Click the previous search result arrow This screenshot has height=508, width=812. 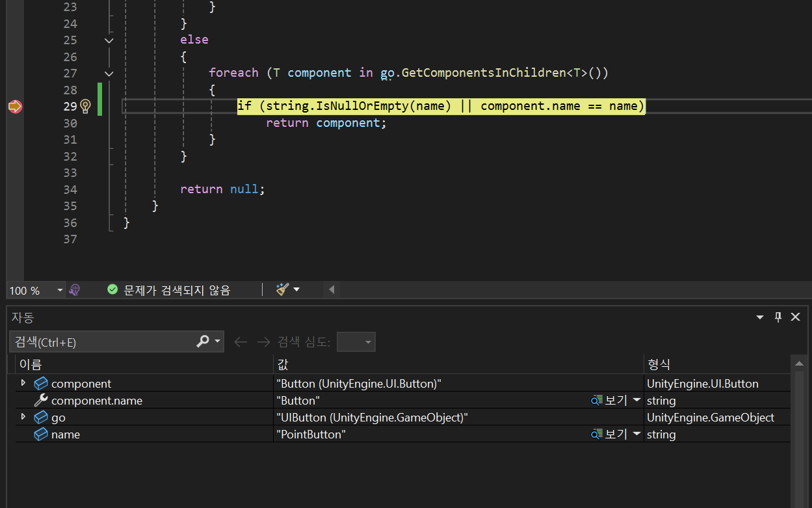[x=241, y=341]
